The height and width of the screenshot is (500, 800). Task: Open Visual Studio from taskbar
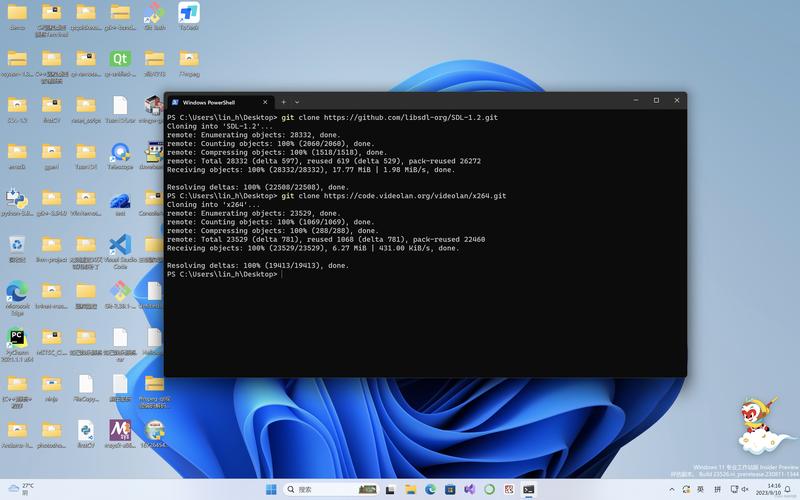pyautogui.click(x=470, y=489)
